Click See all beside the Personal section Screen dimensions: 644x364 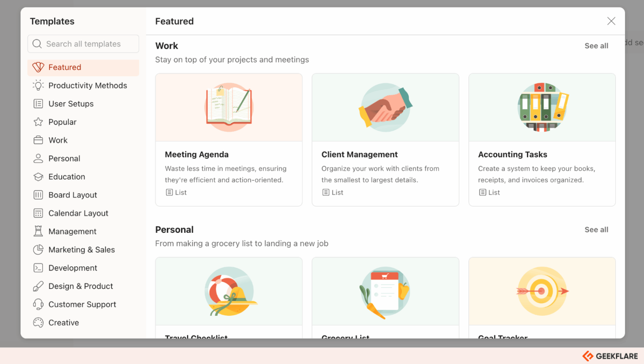[x=596, y=229]
